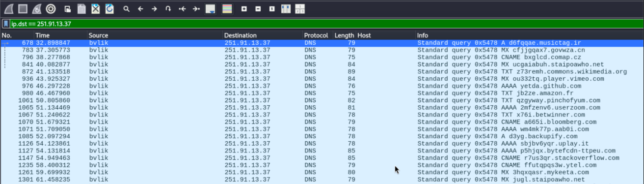Select packet 1067 TXT x76i.betwinner.com
Screen dimensions: 644x184
click(322, 115)
